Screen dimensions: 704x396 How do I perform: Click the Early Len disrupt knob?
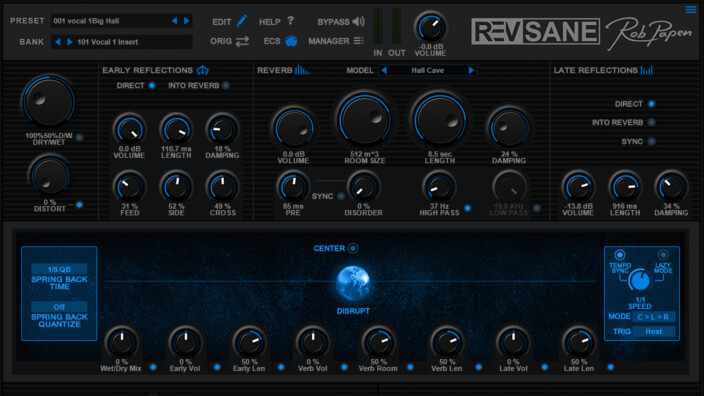(249, 343)
